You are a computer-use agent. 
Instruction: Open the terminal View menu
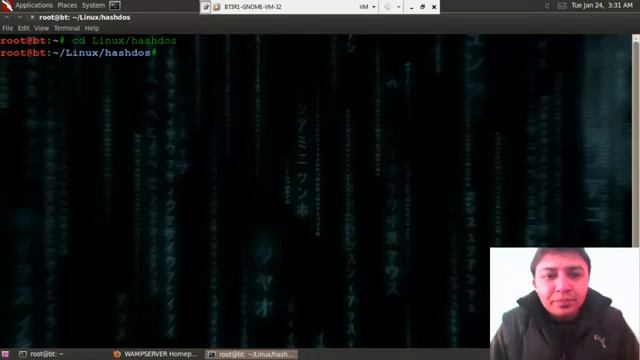[x=41, y=28]
